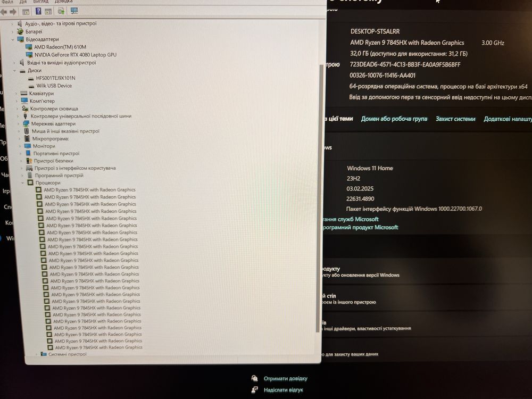The height and width of the screenshot is (399, 532).
Task: Click the Відеоадаптери display adapter icon
Action: pyautogui.click(x=21, y=39)
